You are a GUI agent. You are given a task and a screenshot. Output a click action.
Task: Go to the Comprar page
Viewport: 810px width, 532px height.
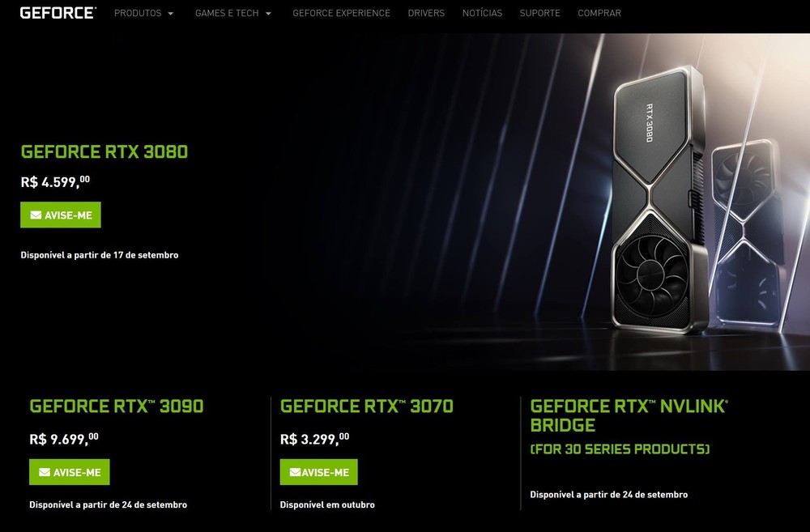point(599,13)
